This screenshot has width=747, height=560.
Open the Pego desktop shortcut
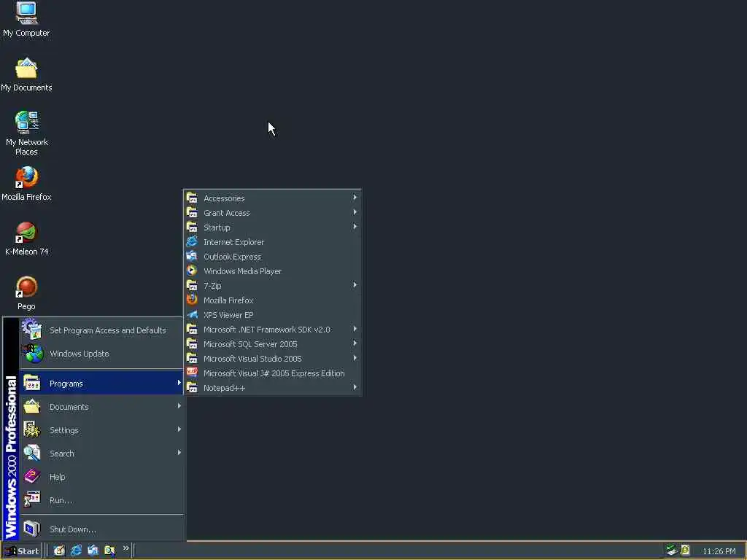tap(26, 293)
